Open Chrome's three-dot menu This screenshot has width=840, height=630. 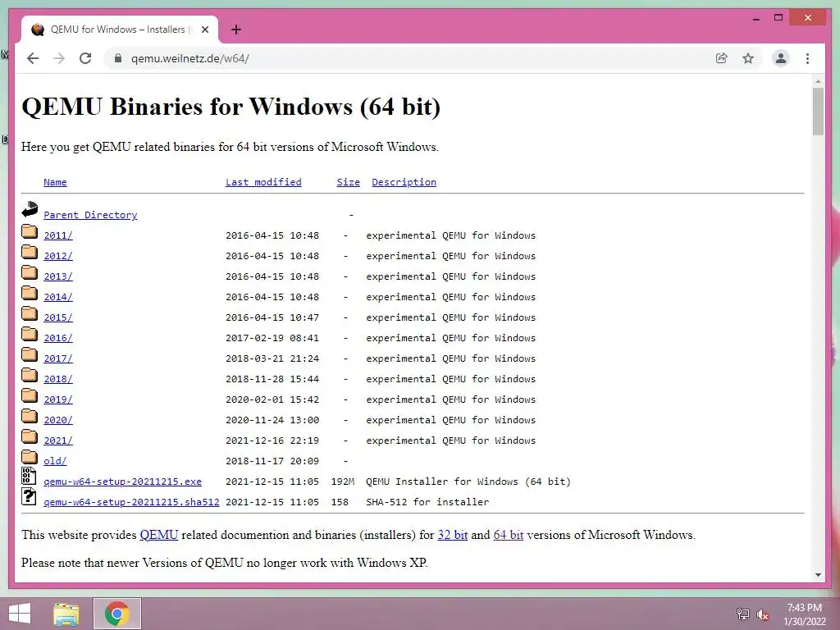pos(807,58)
